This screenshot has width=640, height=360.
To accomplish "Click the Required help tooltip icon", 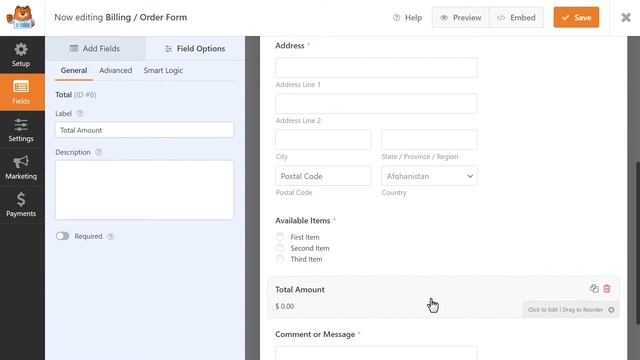I will [x=111, y=236].
